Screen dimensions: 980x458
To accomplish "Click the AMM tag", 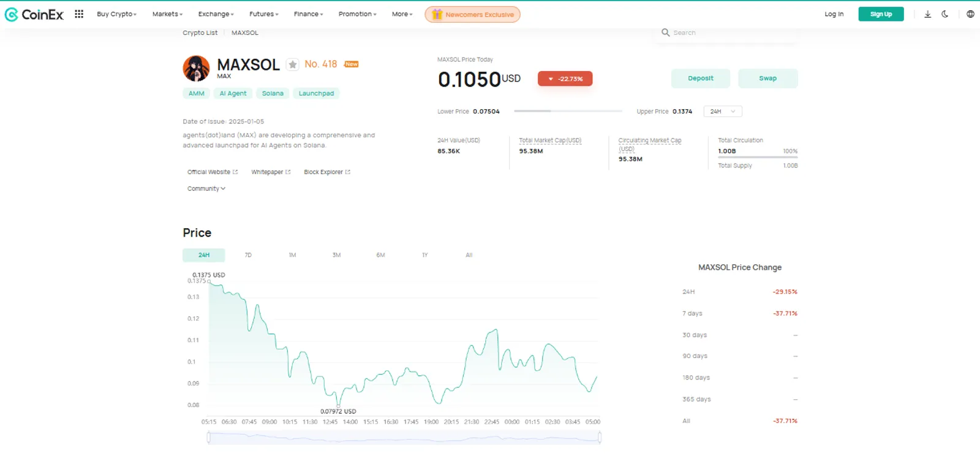I will 197,93.
